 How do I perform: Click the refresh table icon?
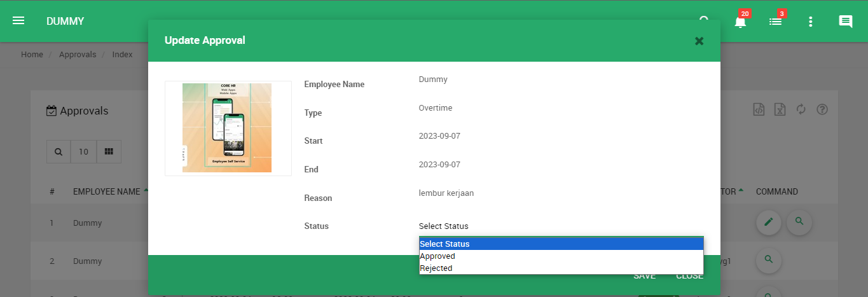tap(801, 109)
